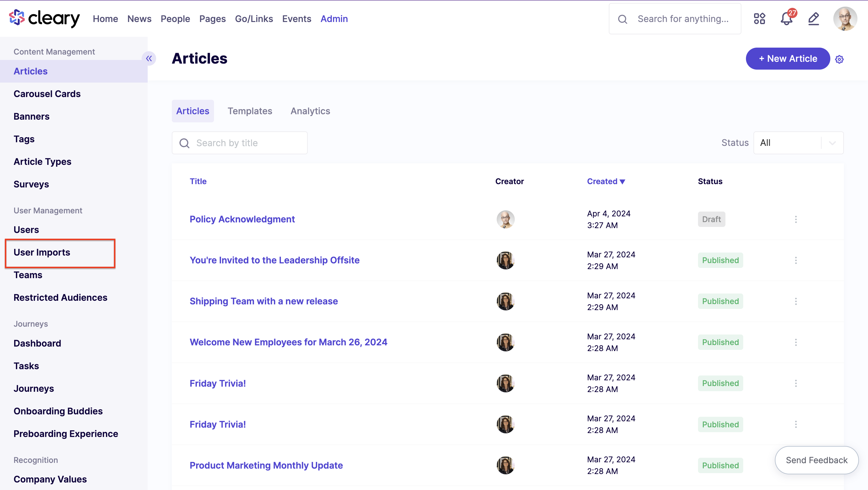The image size is (868, 490).
Task: Click the magnifier in title search
Action: pos(184,143)
